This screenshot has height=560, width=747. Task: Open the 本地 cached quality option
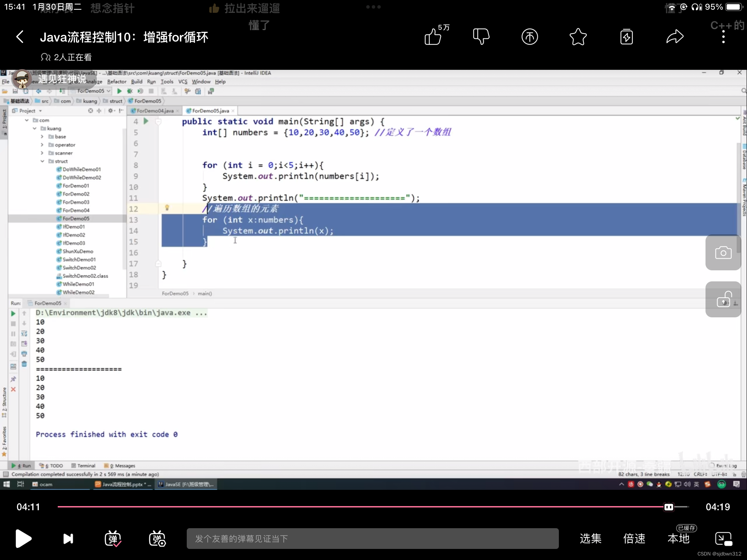(x=678, y=538)
